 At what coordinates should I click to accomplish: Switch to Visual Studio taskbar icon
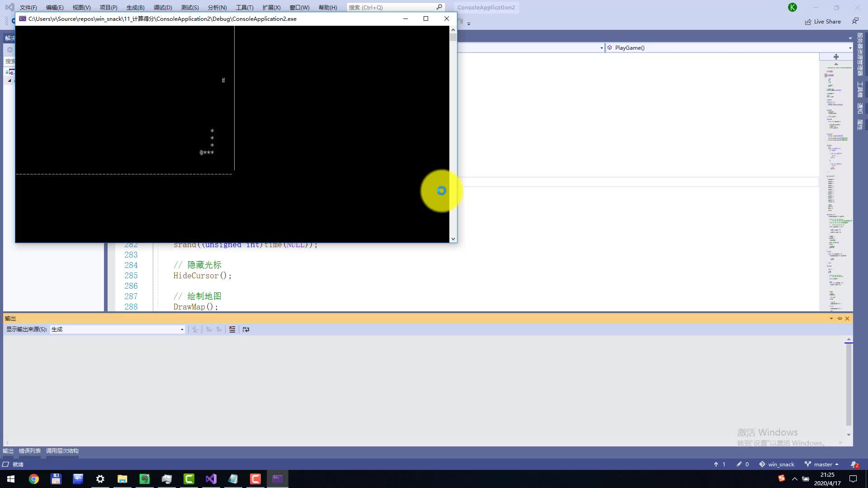pos(211,479)
